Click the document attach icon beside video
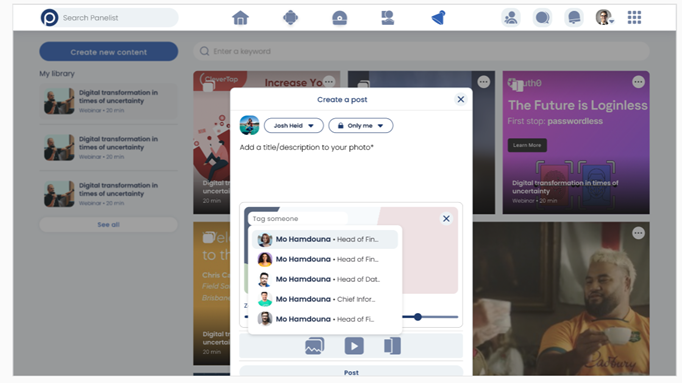 [x=392, y=346]
